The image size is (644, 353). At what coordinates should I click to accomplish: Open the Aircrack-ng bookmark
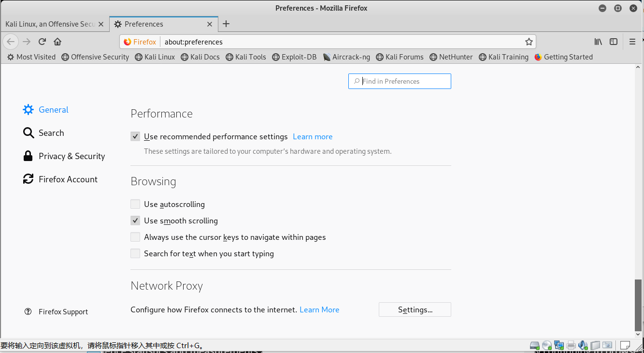coord(346,57)
